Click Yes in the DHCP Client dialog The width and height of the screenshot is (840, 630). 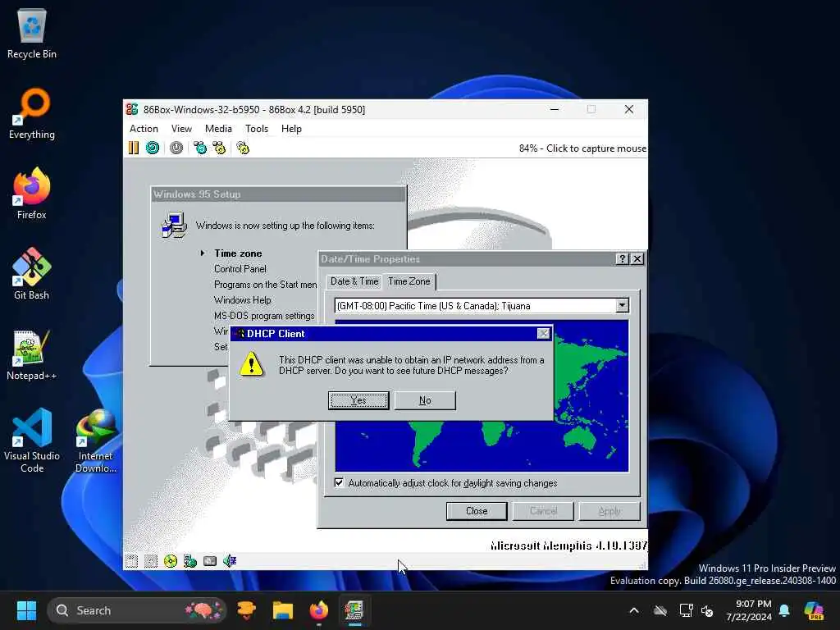click(x=358, y=400)
